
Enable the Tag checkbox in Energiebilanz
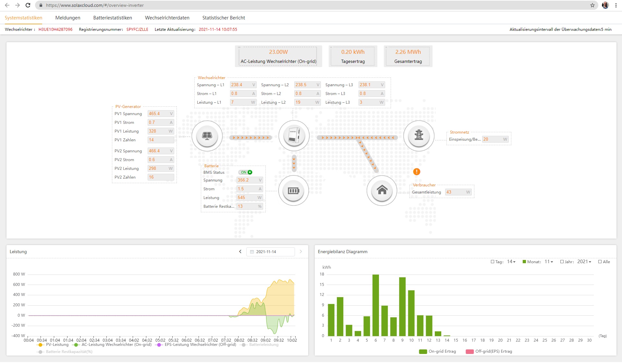click(493, 262)
